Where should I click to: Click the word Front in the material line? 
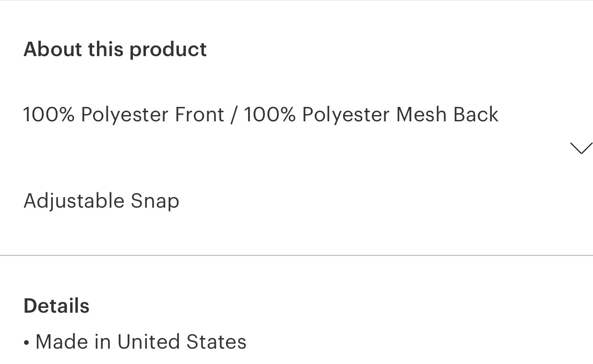coord(200,115)
